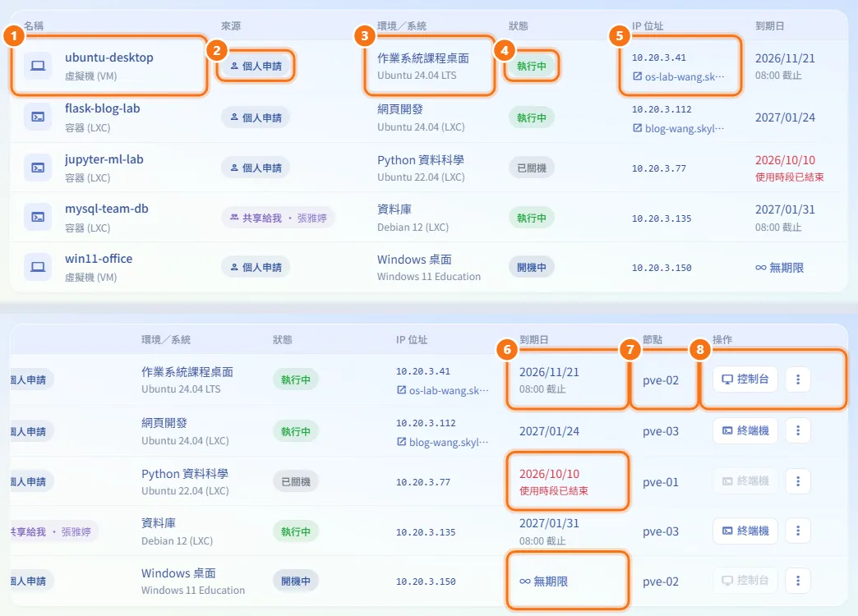The width and height of the screenshot is (858, 616).
Task: Open the win11-office resource name
Action: 99,259
